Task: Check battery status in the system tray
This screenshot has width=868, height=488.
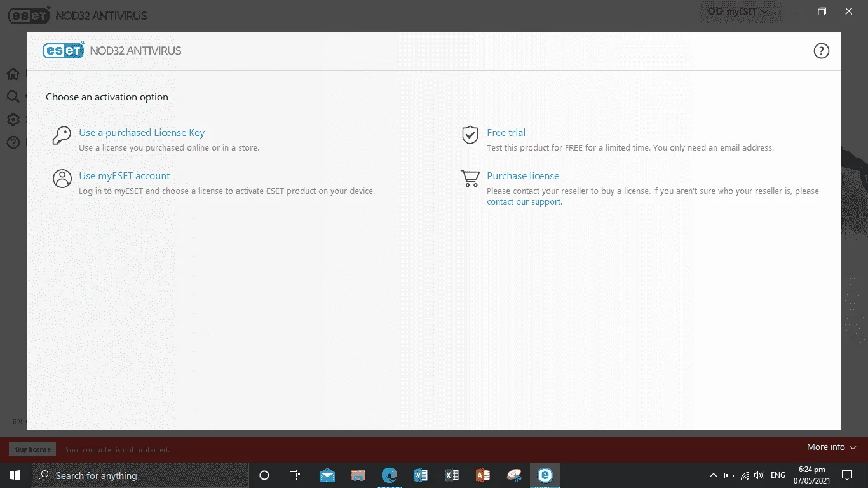Action: pos(729,475)
